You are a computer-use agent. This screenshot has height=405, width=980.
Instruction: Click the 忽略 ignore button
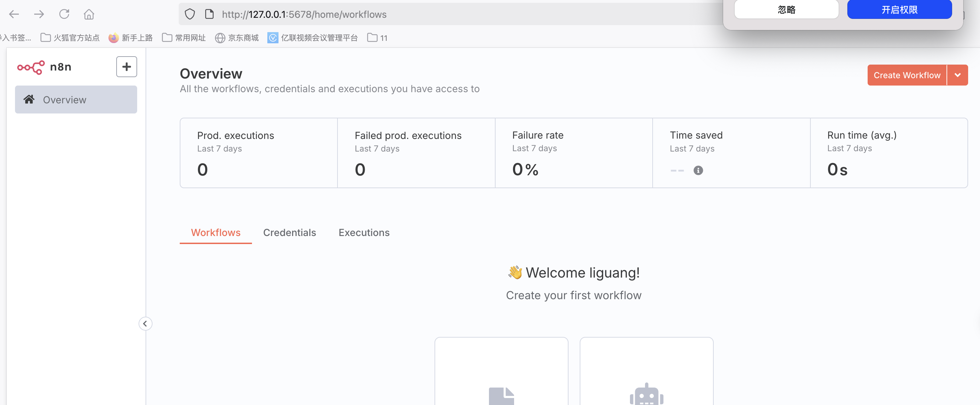[786, 9]
